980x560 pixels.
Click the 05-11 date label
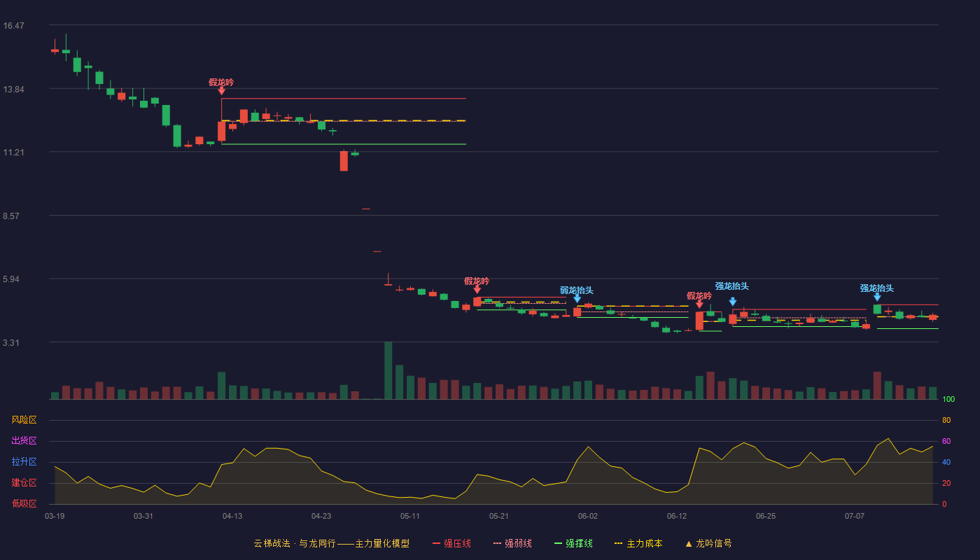pyautogui.click(x=410, y=517)
